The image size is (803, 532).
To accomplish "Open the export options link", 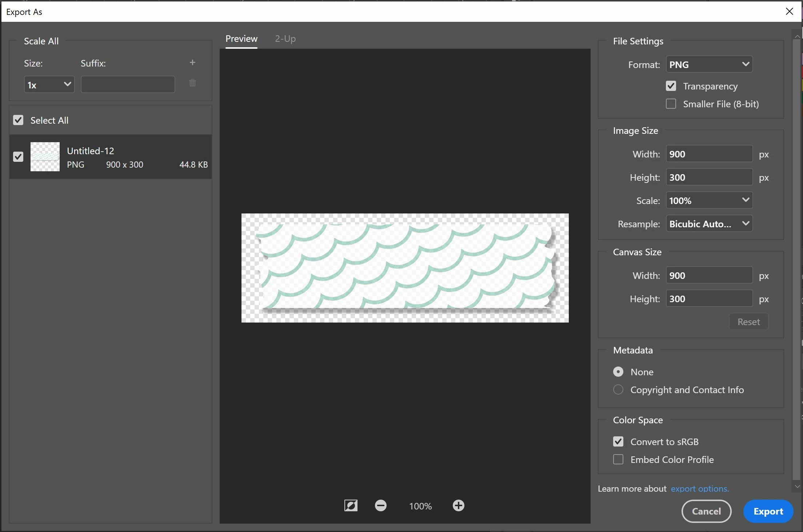I will [x=699, y=489].
